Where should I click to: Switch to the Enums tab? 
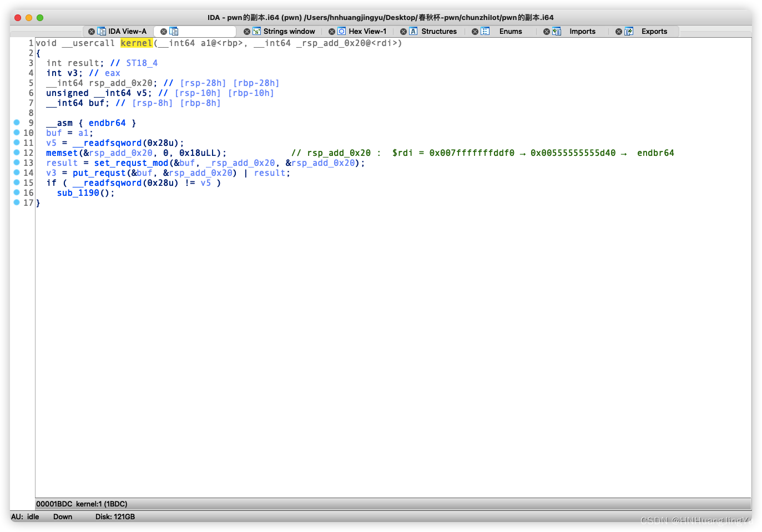point(511,32)
